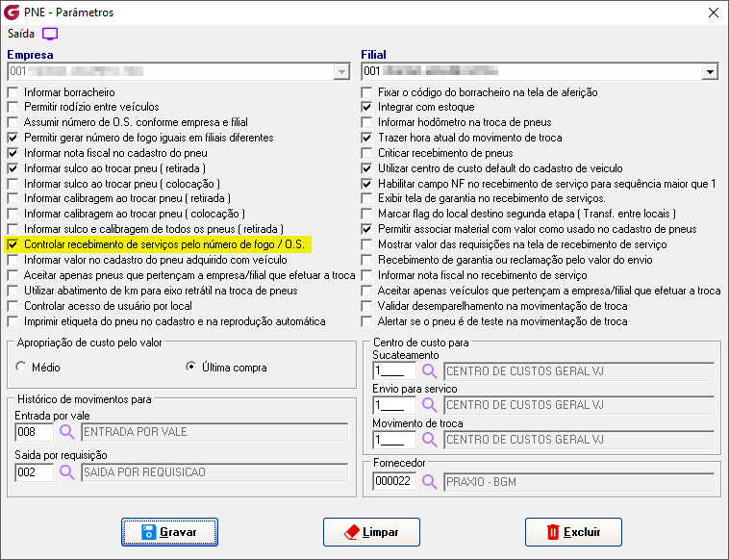Click the Saída screen icon
This screenshot has height=560, width=729.
click(x=50, y=34)
